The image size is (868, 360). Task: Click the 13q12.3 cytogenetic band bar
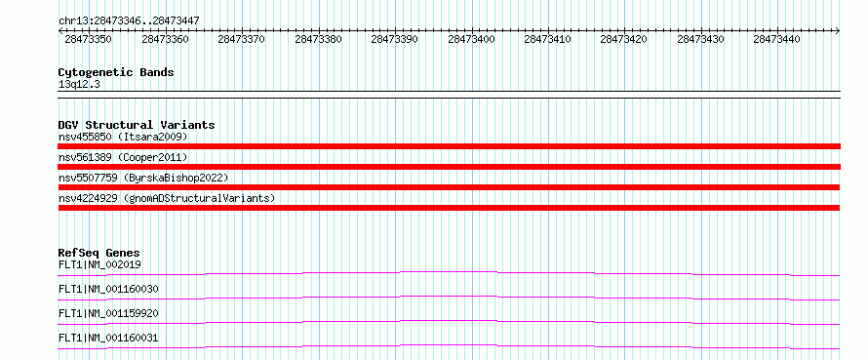[449, 95]
